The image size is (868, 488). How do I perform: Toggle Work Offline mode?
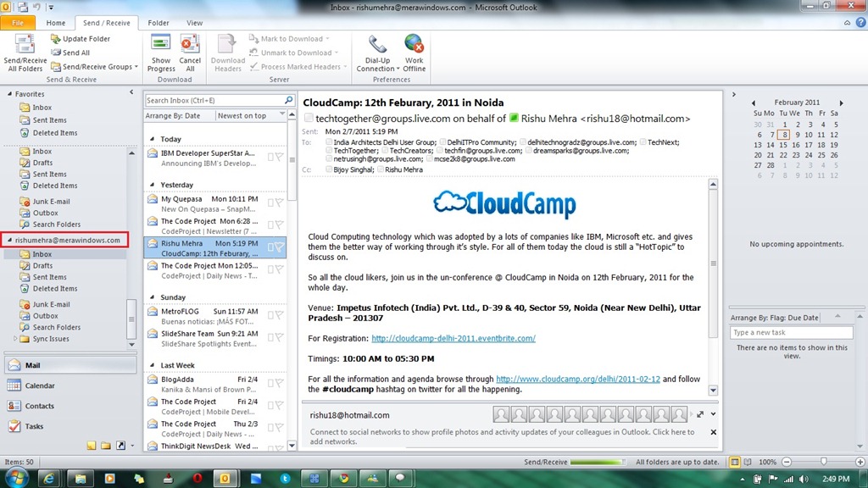pyautogui.click(x=414, y=53)
